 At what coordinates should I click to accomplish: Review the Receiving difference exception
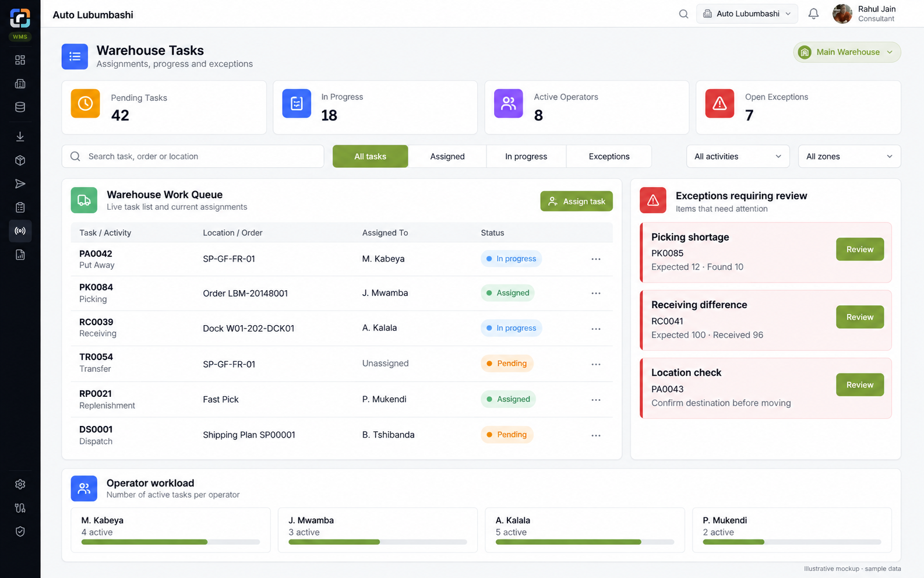860,317
